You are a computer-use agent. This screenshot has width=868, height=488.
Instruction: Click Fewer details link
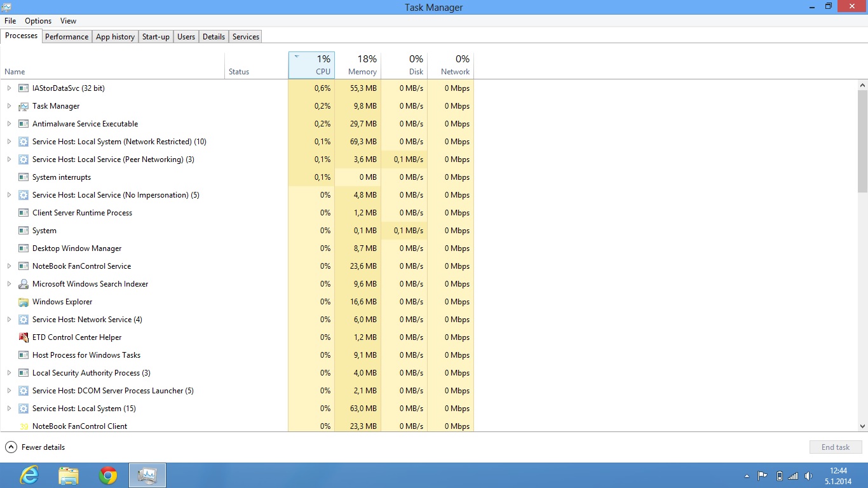[43, 447]
